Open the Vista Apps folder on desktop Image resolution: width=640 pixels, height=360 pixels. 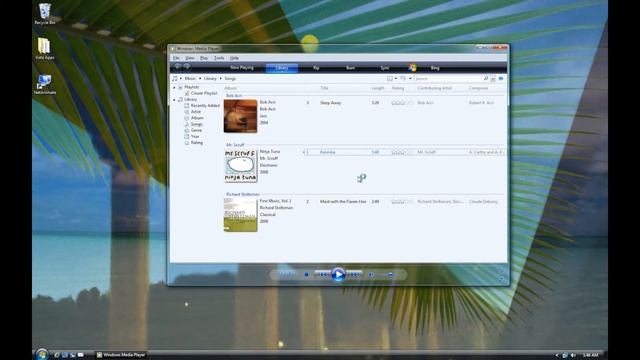(44, 49)
